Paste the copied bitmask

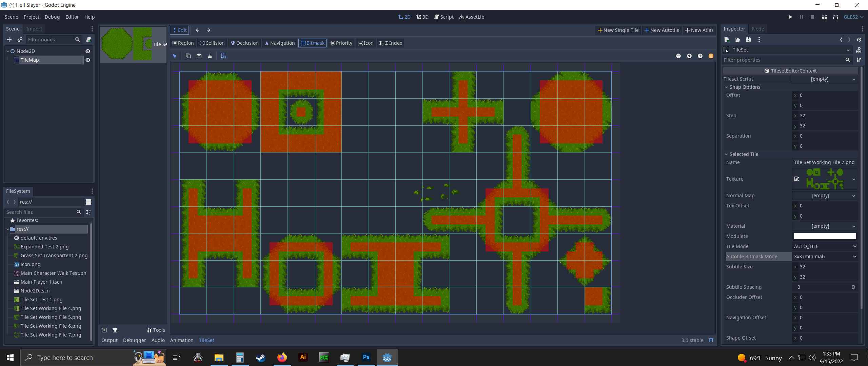[199, 56]
